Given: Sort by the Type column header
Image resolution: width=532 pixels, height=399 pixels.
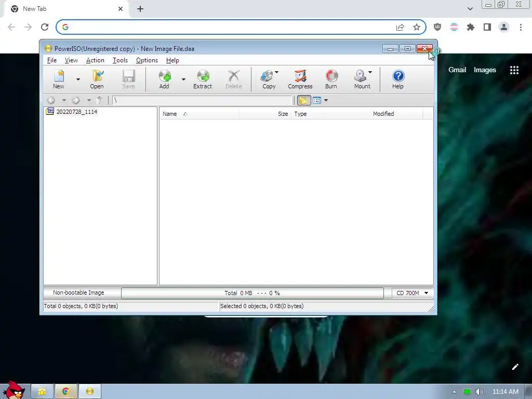Looking at the screenshot, I should point(330,114).
